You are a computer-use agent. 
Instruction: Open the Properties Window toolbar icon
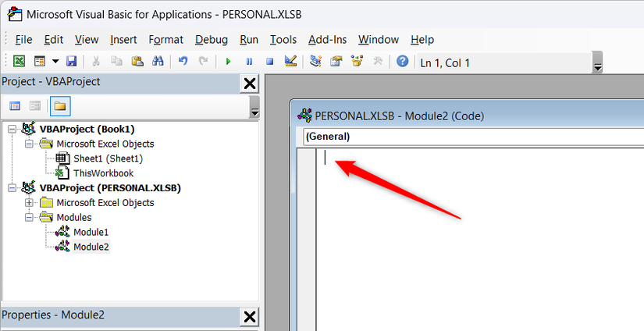pos(336,62)
